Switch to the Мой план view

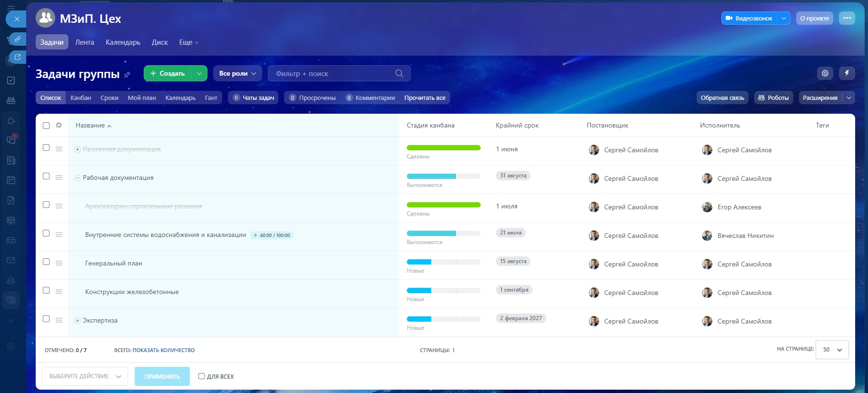click(x=142, y=98)
